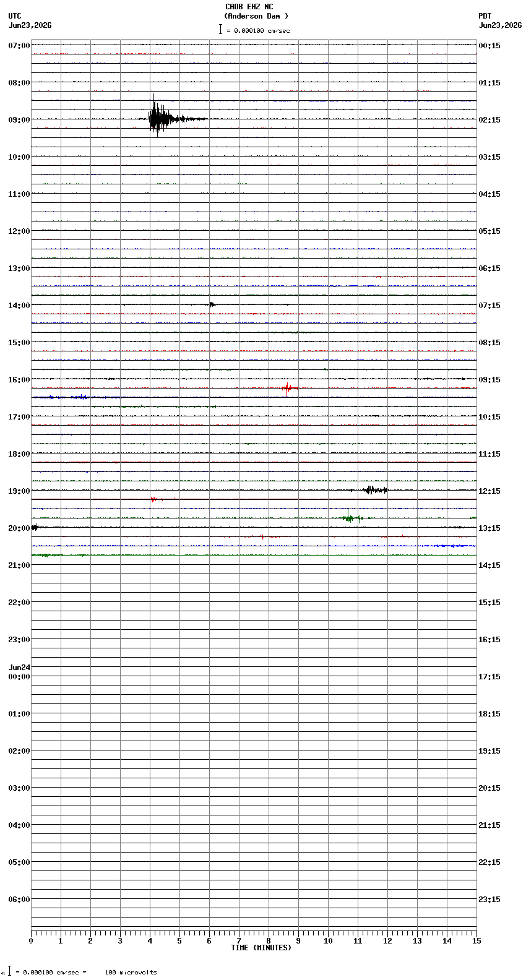Click the Anderson Dam station name
The width and height of the screenshot is (526, 980).
(256, 16)
